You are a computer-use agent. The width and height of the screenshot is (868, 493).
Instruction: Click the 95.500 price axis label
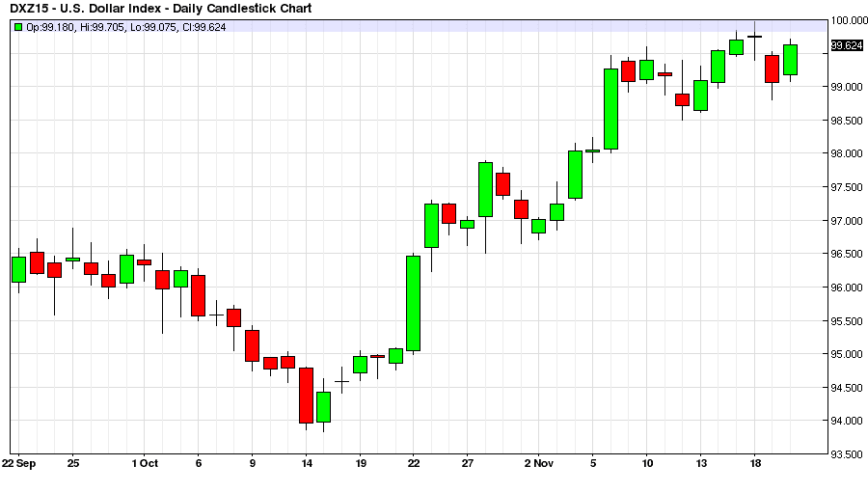click(x=847, y=320)
